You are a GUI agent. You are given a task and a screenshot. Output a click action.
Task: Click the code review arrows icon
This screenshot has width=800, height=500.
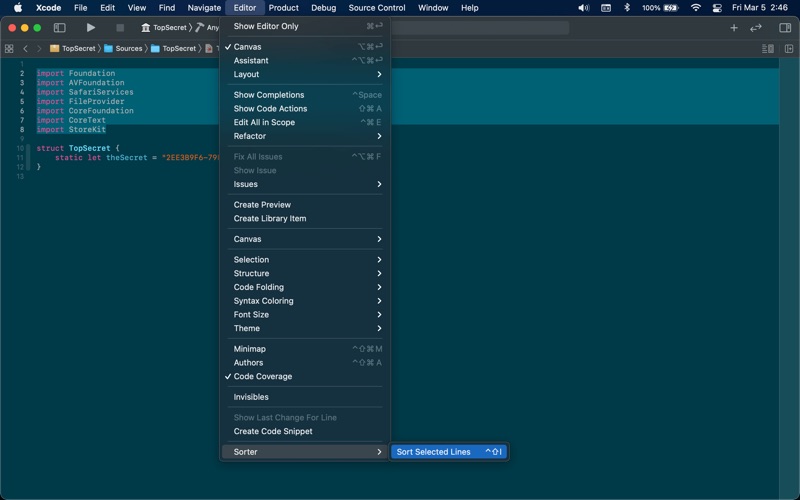click(755, 28)
